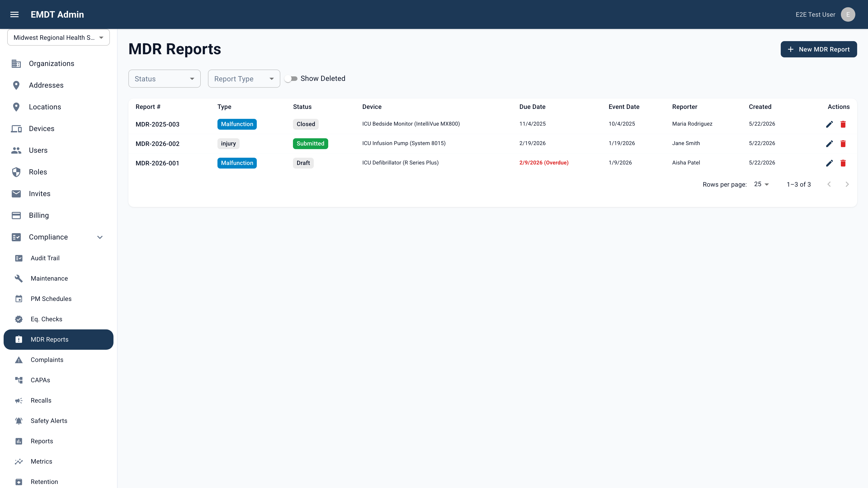Open Retention in the sidebar
The width and height of the screenshot is (868, 488).
pyautogui.click(x=58, y=482)
